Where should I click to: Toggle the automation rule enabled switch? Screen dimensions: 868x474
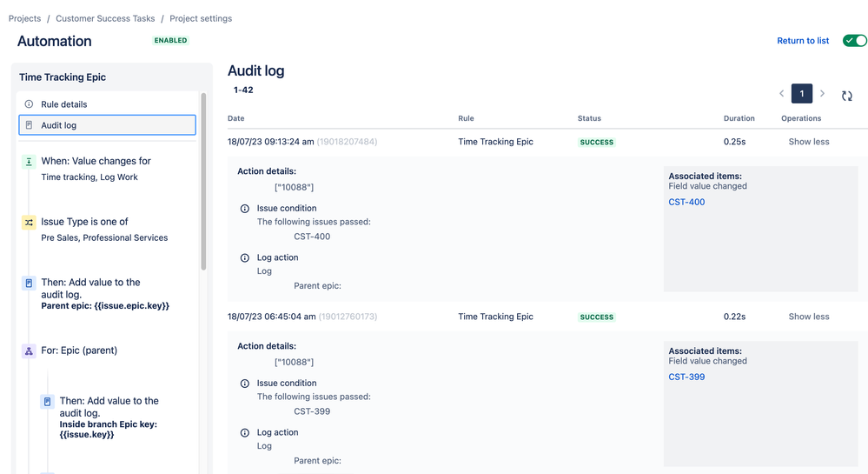(855, 41)
